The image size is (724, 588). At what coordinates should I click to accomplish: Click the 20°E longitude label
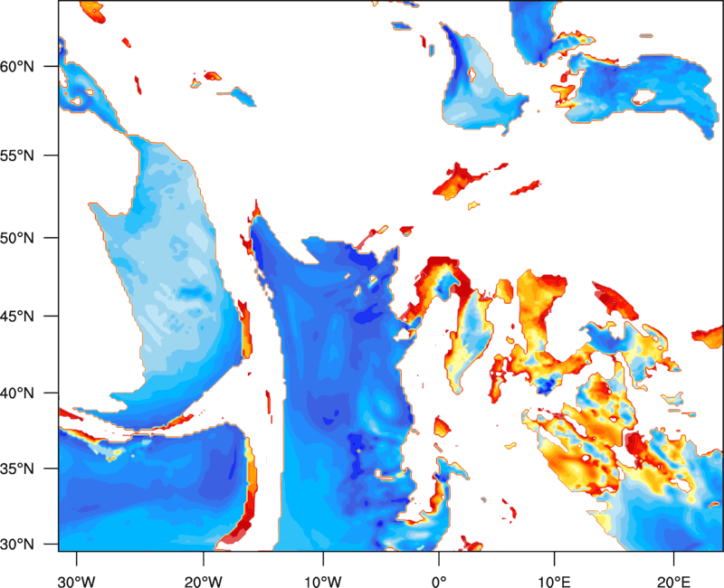(673, 582)
